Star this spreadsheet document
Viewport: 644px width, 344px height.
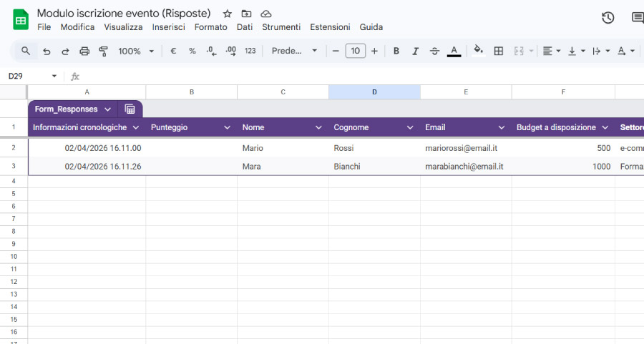228,14
